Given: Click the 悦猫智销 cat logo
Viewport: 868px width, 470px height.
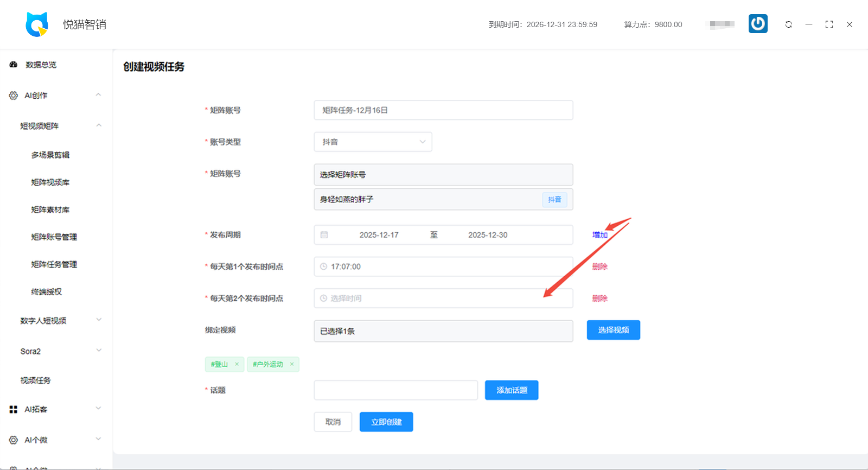Looking at the screenshot, I should click(37, 24).
